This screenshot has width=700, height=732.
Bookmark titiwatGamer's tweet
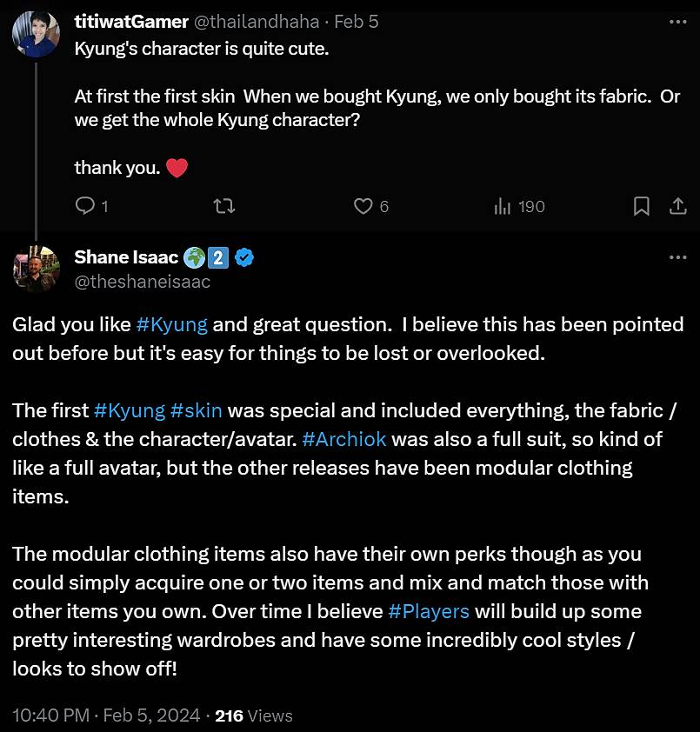coord(641,206)
